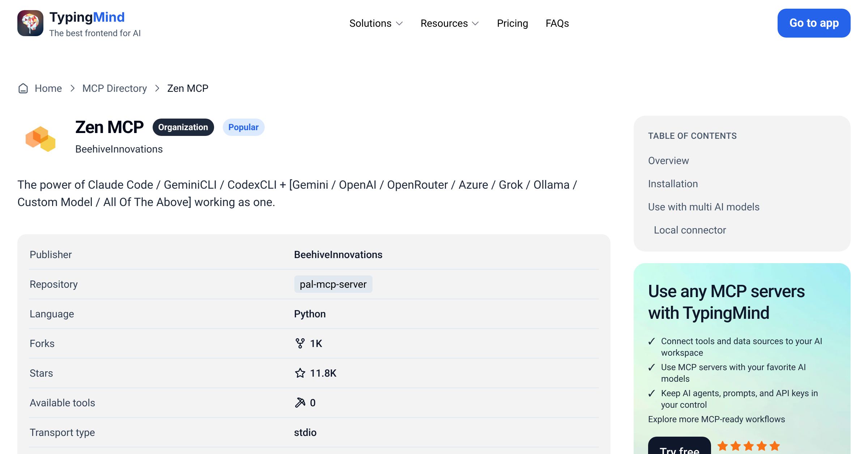Click the stdio transport type value
This screenshot has width=868, height=454.
coord(305,432)
